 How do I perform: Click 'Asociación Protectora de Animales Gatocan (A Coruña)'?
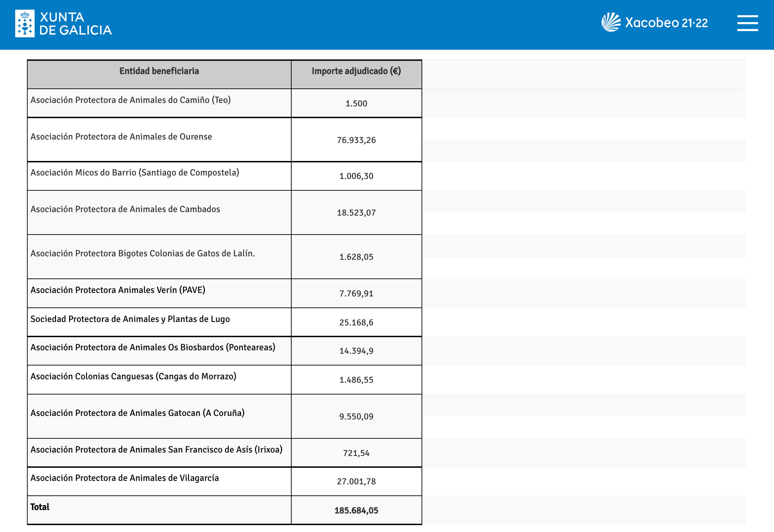click(138, 413)
